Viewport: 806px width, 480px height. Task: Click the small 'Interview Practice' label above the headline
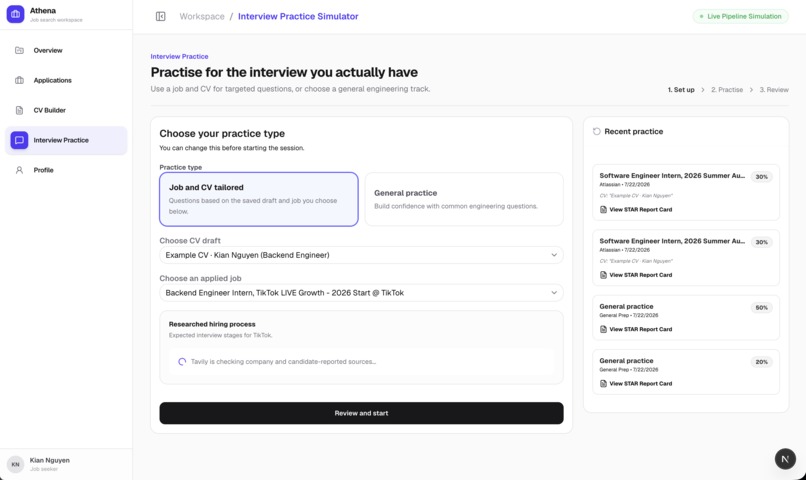[179, 57]
